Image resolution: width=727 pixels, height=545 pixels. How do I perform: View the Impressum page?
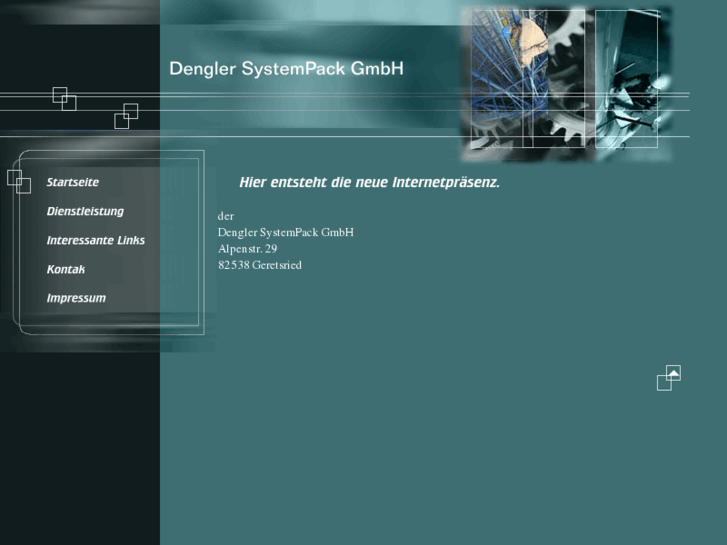click(x=76, y=298)
